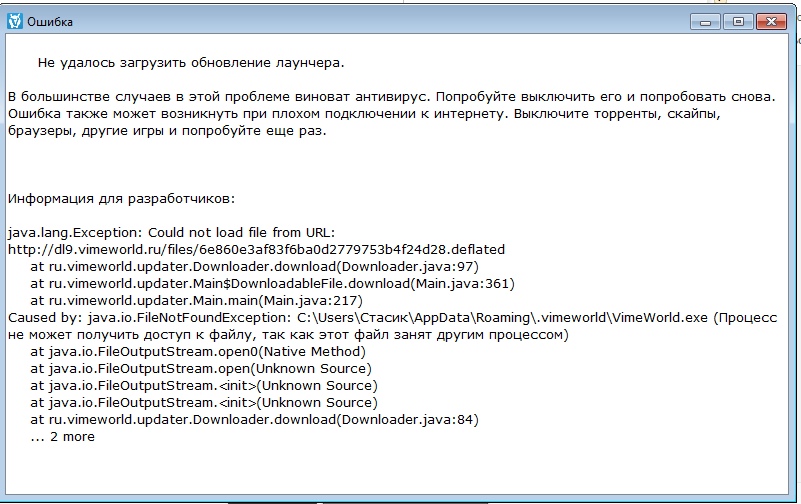Click the VimeWorld icon in the title bar
This screenshot has height=504, width=801.
tap(15, 21)
